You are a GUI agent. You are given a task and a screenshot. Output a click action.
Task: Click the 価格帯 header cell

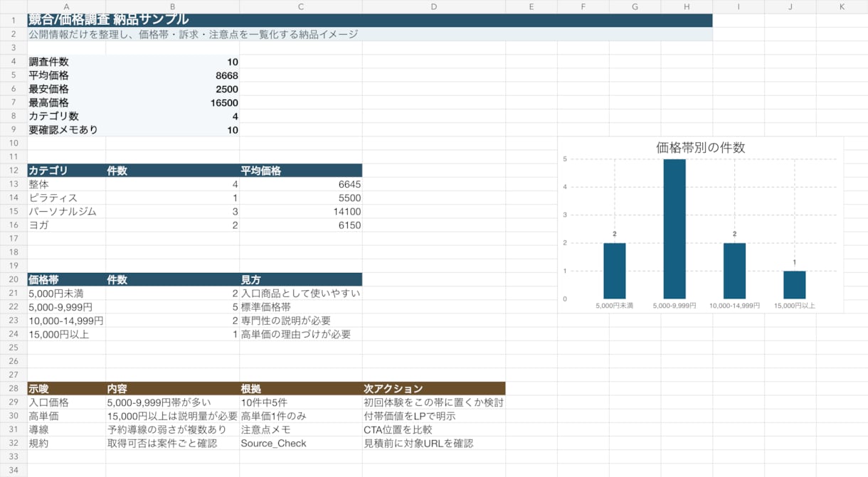[66, 279]
